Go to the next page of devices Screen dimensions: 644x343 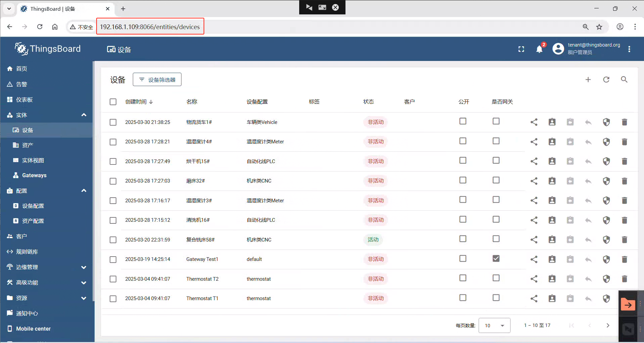608,325
